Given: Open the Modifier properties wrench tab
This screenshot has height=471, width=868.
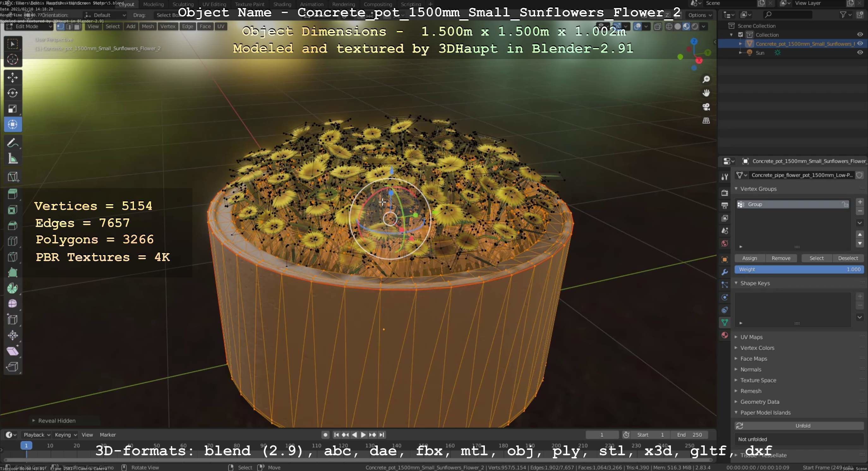Looking at the screenshot, I should point(725,272).
